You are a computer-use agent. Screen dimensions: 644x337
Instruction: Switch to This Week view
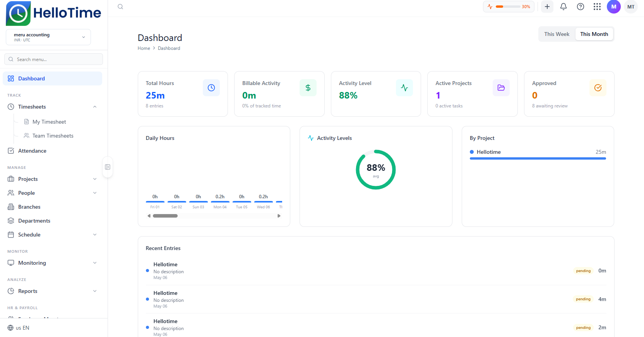tap(557, 34)
